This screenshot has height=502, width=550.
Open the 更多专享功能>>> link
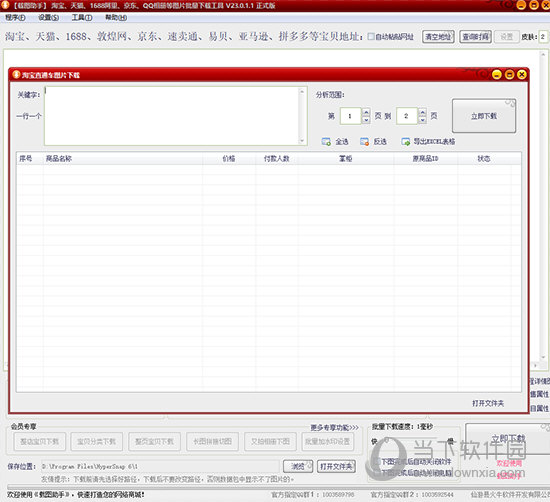334,428
